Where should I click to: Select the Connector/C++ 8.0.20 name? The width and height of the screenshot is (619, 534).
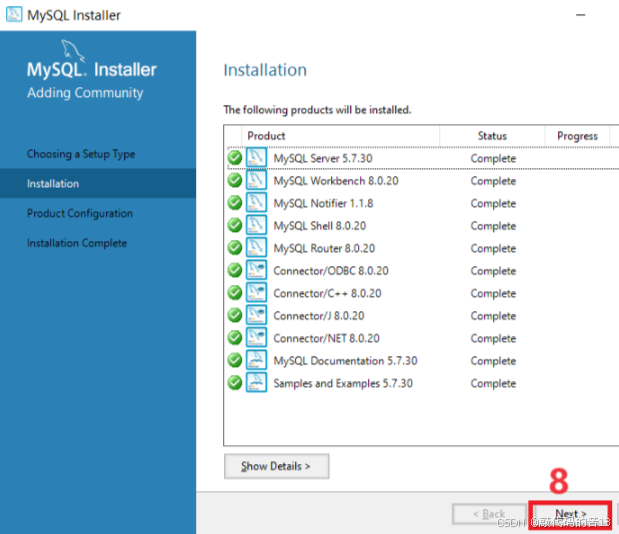[327, 293]
